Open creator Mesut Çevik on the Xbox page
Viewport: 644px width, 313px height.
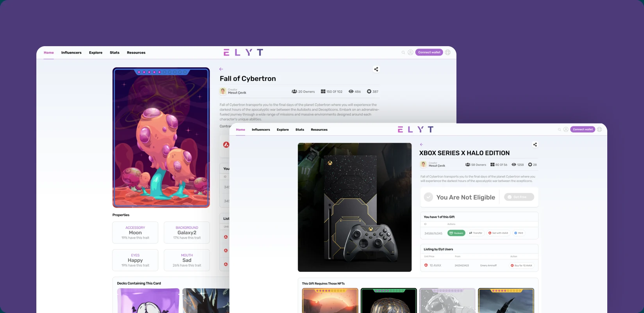pyautogui.click(x=433, y=165)
